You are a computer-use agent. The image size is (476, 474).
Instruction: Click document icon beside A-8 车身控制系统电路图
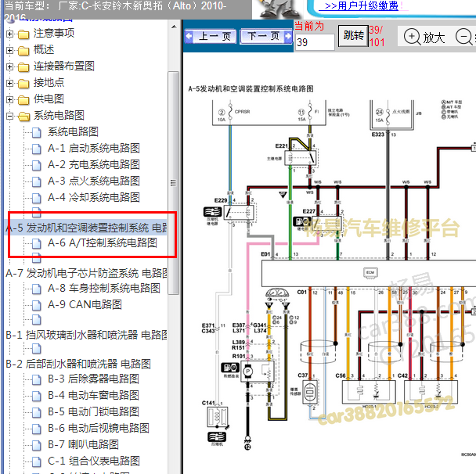click(37, 289)
